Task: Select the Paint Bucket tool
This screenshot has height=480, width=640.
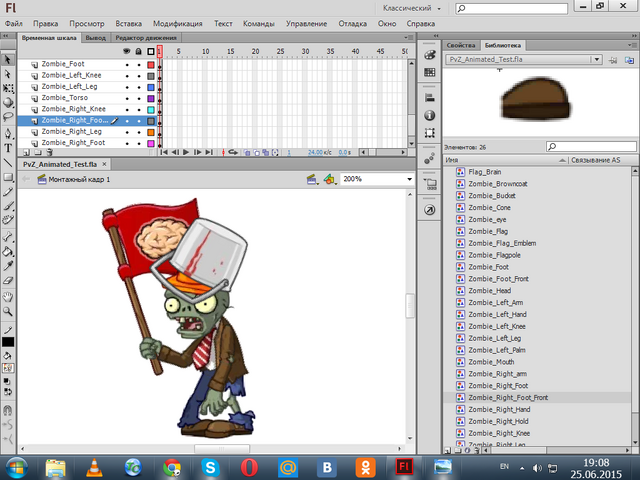Action: [x=8, y=251]
